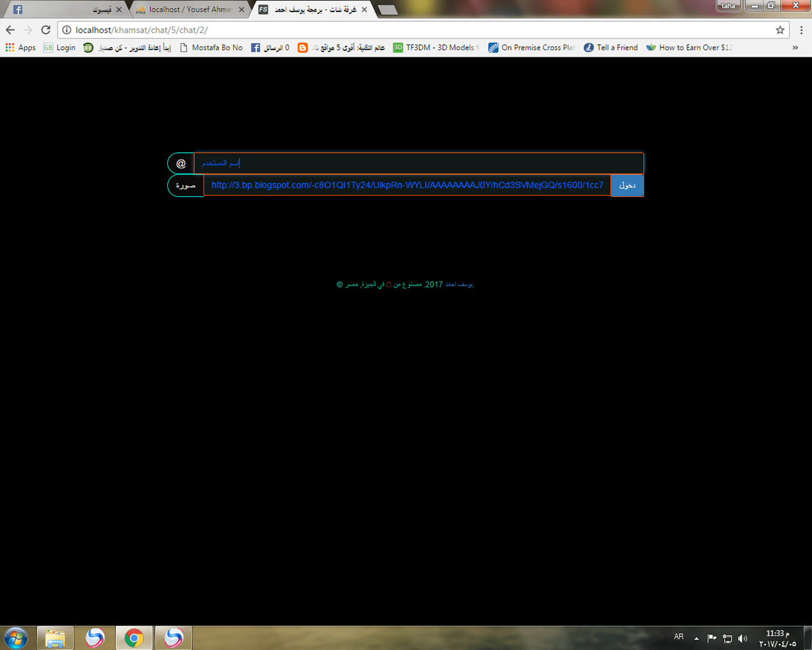Image resolution: width=812 pixels, height=650 pixels.
Task: Go forward in browser history
Action: pos(28,30)
